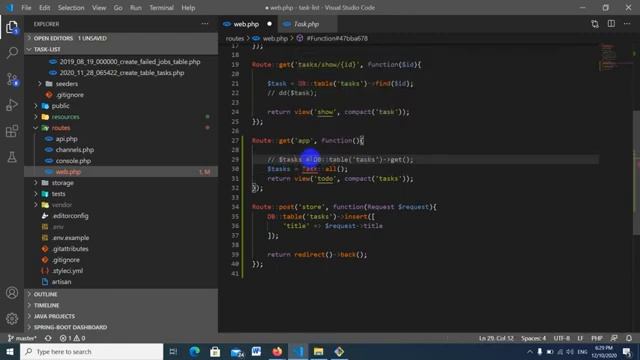Viewport: 640px width, 360px height.
Task: Open Explorer more actions ellipsis
Action: click(x=204, y=24)
